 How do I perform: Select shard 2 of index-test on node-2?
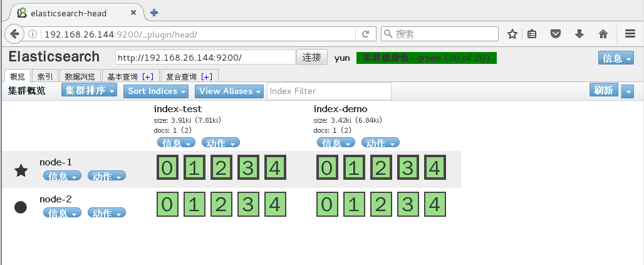[221, 205]
